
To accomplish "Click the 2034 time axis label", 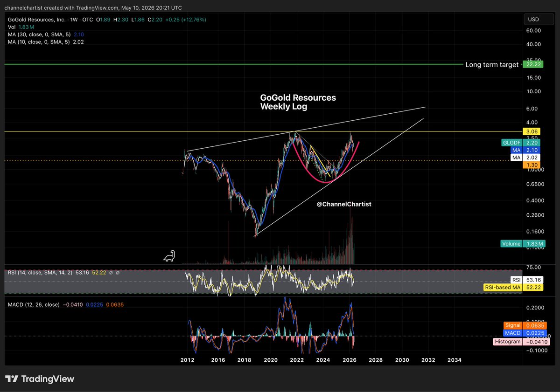I will click(455, 360).
